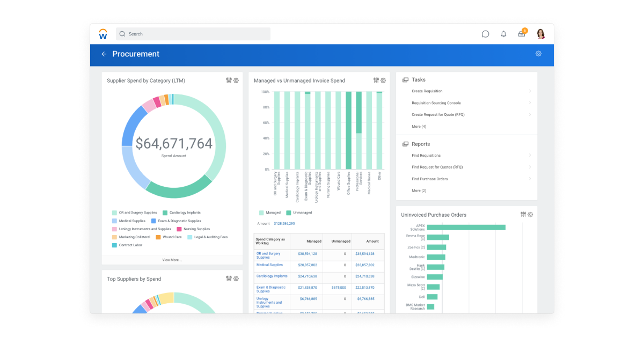Click the Office Supplies stacked bar

pos(348,130)
